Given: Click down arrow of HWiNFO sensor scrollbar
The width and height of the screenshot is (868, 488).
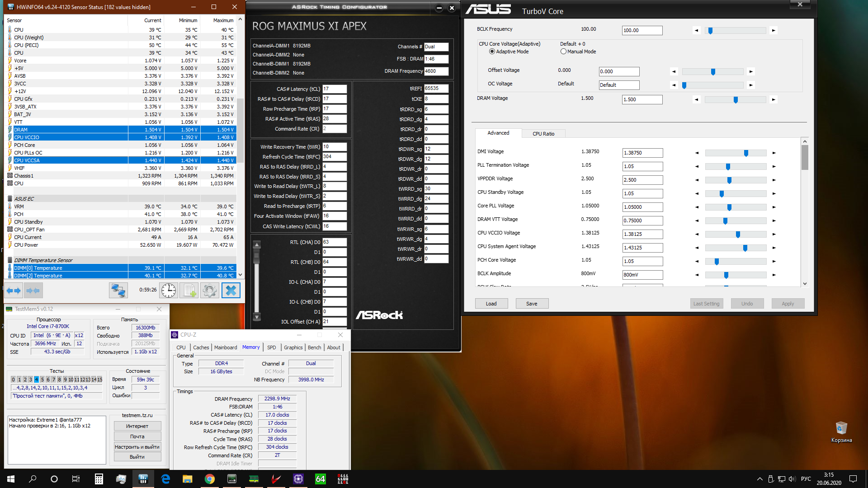Looking at the screenshot, I should pos(240,274).
